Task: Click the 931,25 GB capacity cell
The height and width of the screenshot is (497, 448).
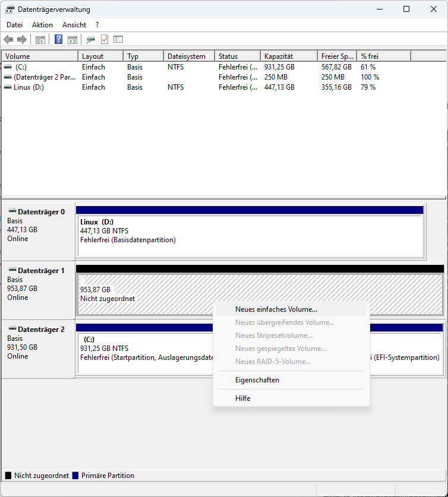Action: (280, 67)
